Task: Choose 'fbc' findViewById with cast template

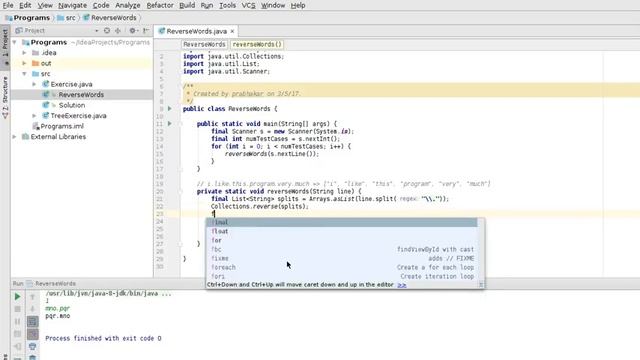Action: tap(342, 249)
